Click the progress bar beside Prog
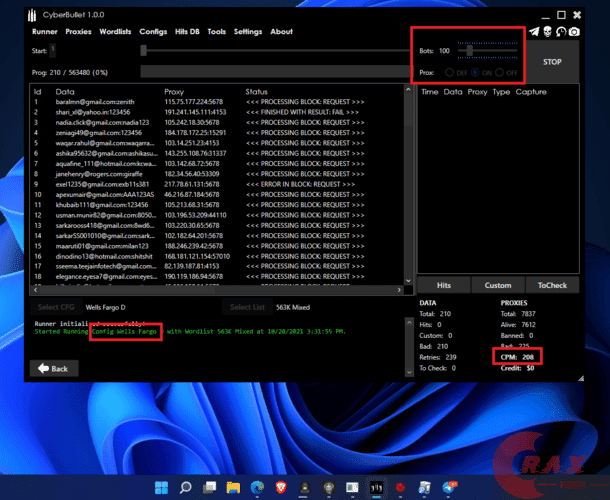This screenshot has height=500, width=610. coord(275,72)
